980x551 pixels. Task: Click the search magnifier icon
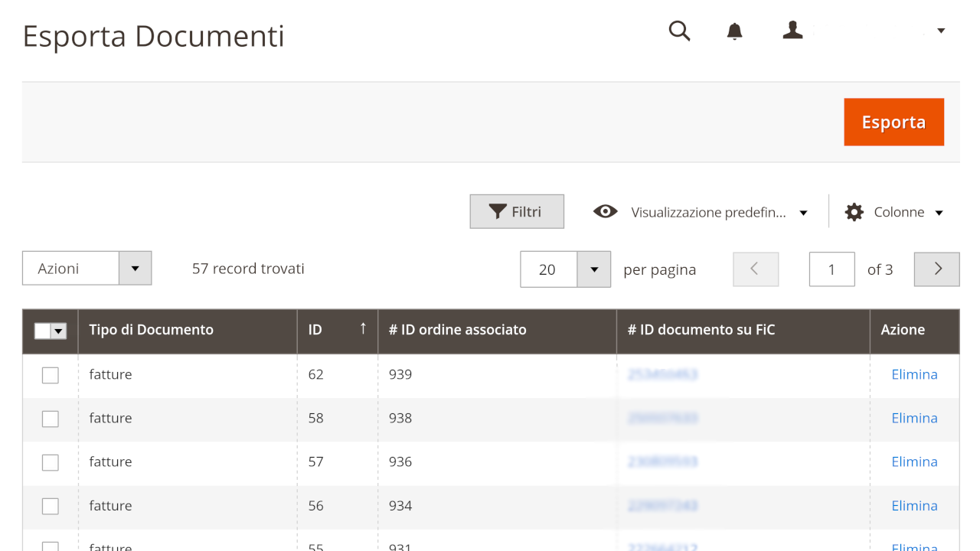tap(679, 31)
